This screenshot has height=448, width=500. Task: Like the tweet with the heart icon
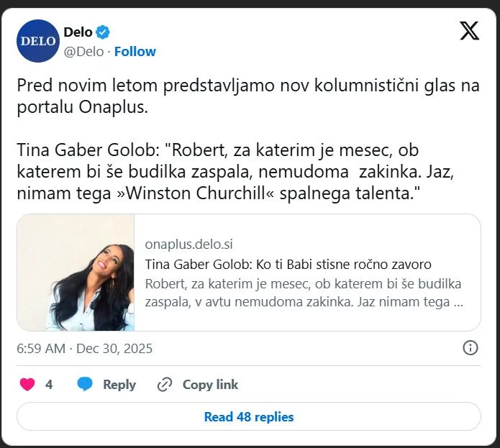pyautogui.click(x=27, y=385)
